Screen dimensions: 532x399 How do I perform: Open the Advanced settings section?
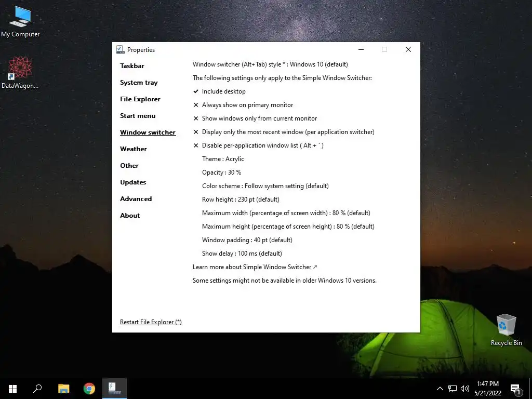pyautogui.click(x=136, y=199)
